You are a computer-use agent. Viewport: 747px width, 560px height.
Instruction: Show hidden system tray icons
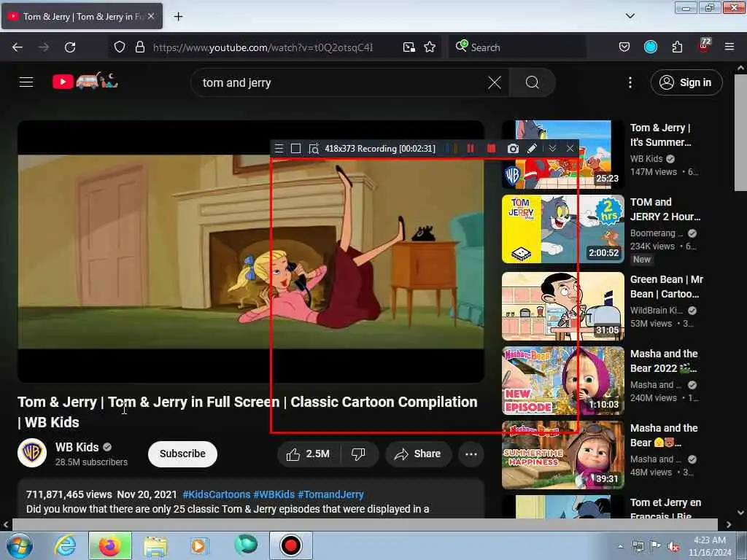(x=620, y=546)
